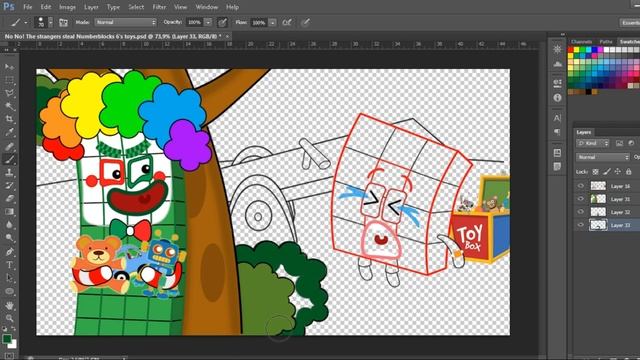
Task: Select the Healing Brush tool
Action: [x=9, y=146]
